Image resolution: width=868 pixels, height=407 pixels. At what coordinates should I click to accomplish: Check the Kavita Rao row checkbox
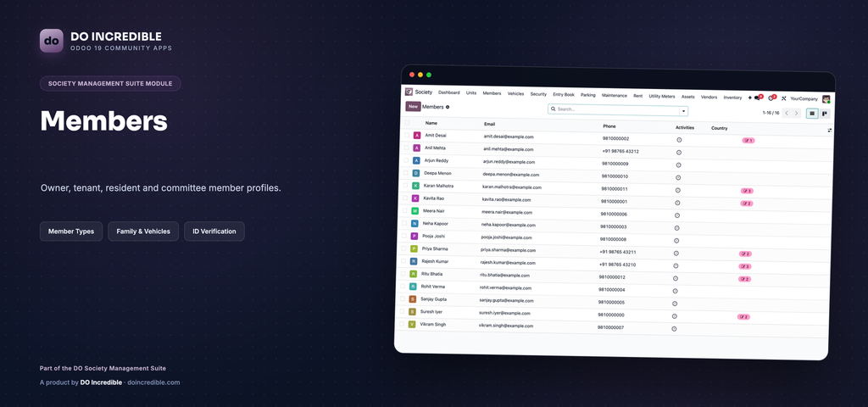point(405,198)
